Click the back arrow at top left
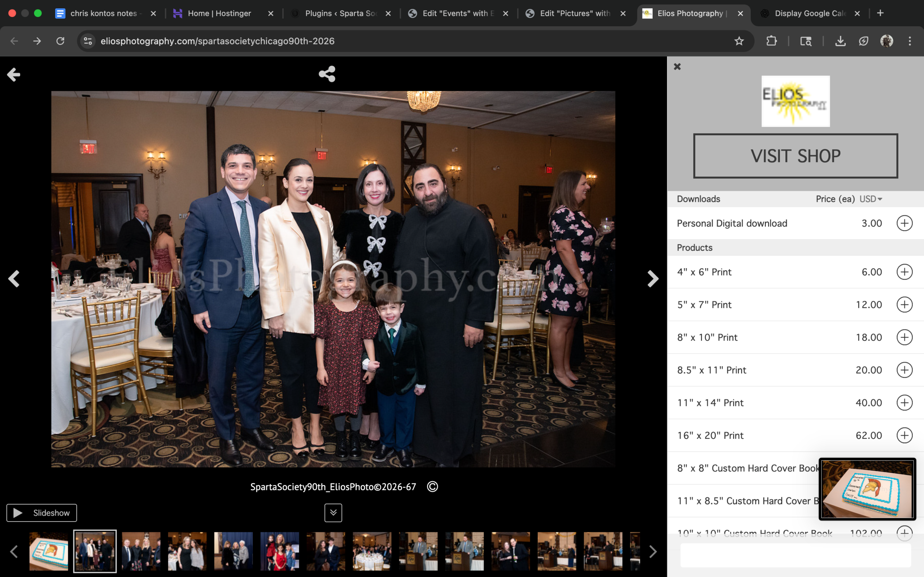Image resolution: width=924 pixels, height=577 pixels. click(14, 74)
